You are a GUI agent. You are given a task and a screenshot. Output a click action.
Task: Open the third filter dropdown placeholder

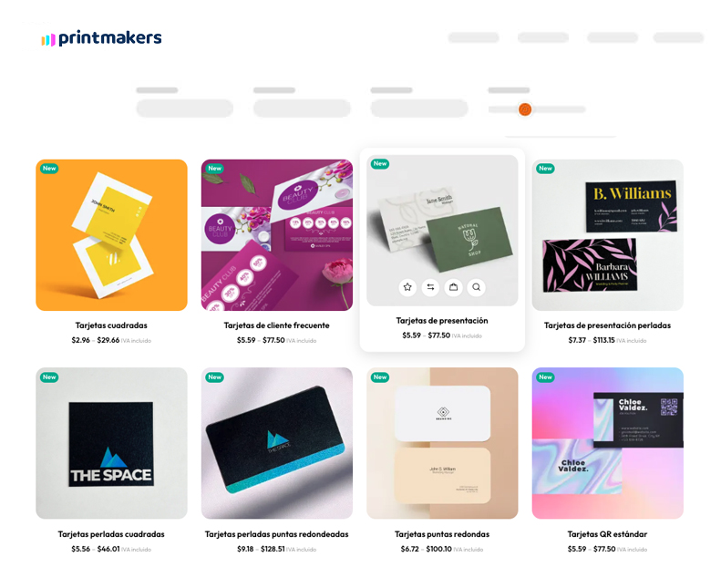coord(419,108)
